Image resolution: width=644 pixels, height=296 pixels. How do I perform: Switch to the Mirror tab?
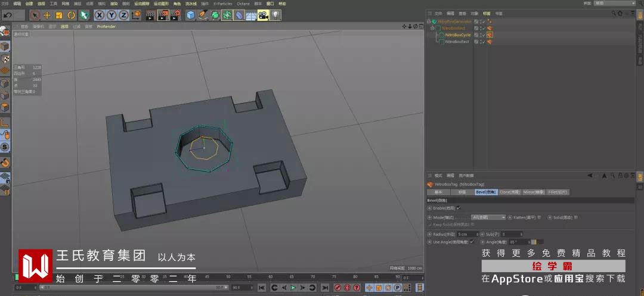534,192
